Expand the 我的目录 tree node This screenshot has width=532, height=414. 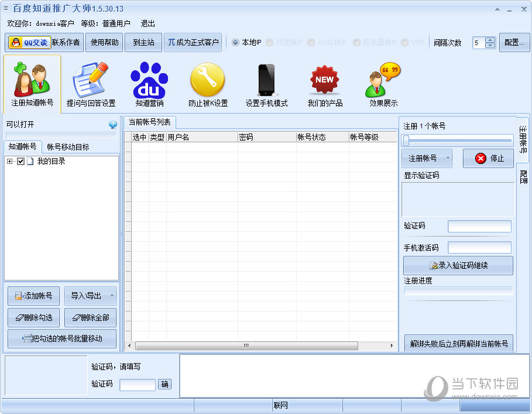click(9, 161)
